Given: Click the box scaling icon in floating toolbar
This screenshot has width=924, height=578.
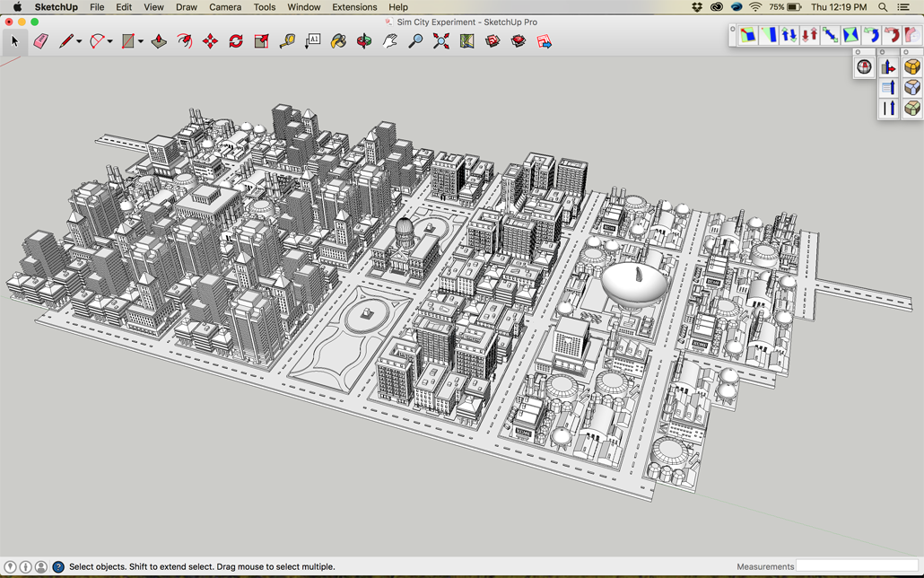Looking at the screenshot, I should [x=748, y=35].
